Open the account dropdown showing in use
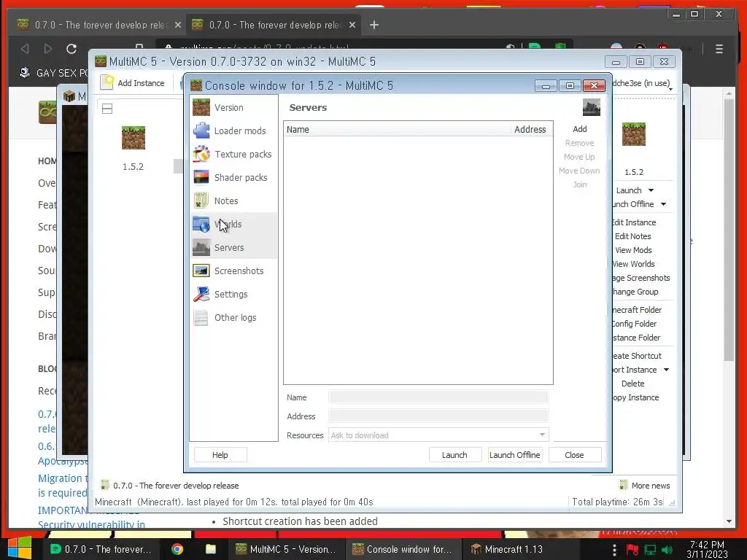Screen dimensions: 747x560 [x=643, y=84]
